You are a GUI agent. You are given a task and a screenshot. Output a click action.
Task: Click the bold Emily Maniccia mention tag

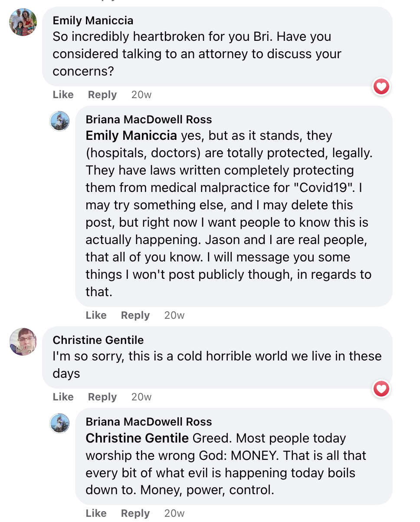click(131, 135)
